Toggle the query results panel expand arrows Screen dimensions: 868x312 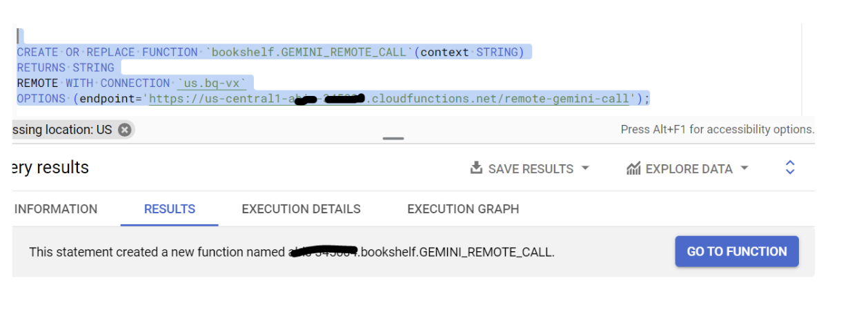tap(790, 168)
